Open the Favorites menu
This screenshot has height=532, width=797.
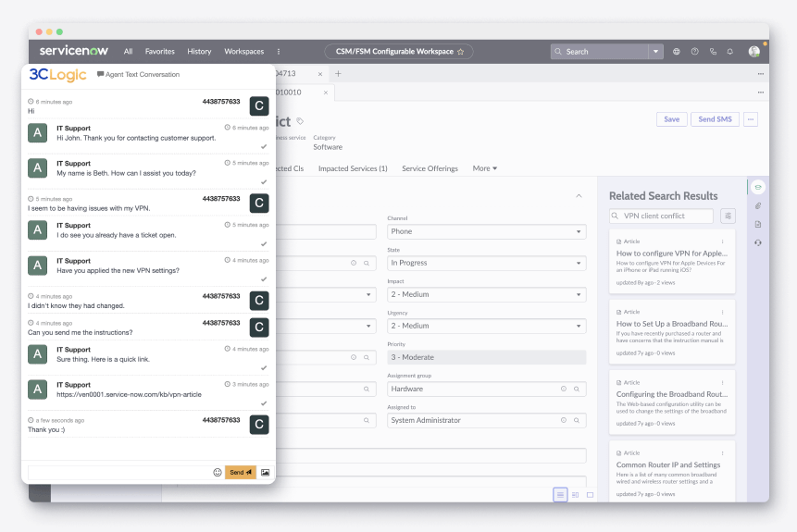click(x=159, y=51)
